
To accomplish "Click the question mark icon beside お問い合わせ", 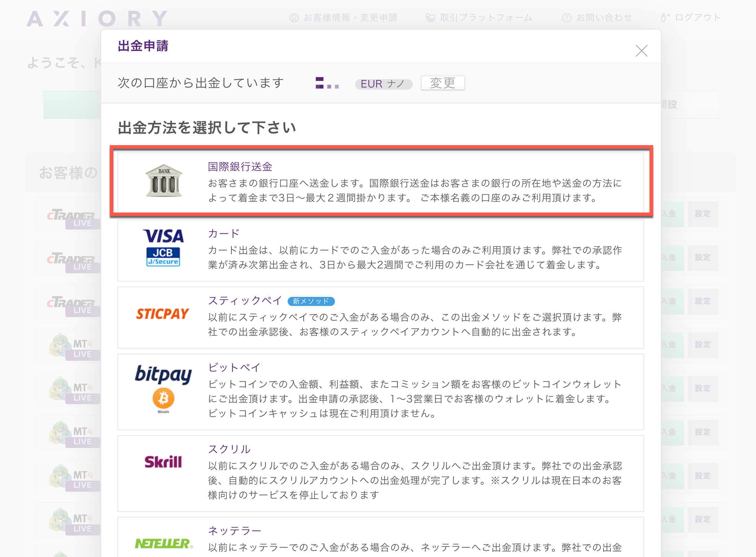I will click(x=567, y=18).
